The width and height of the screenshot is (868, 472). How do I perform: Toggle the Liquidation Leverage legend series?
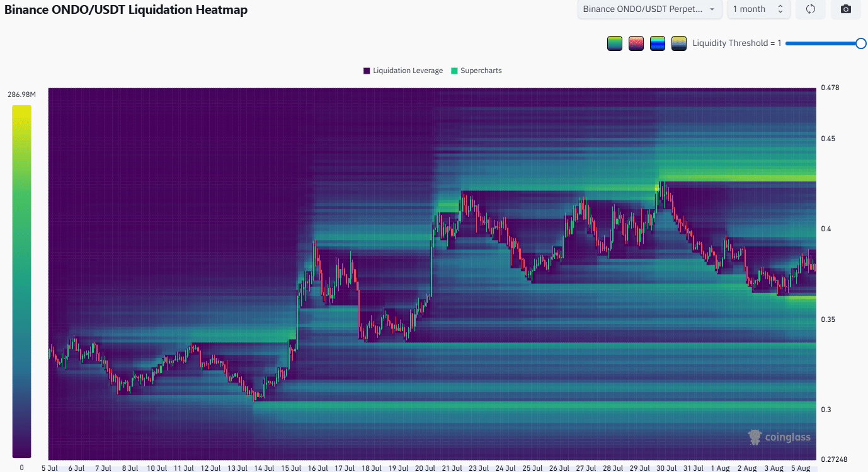[x=403, y=71]
